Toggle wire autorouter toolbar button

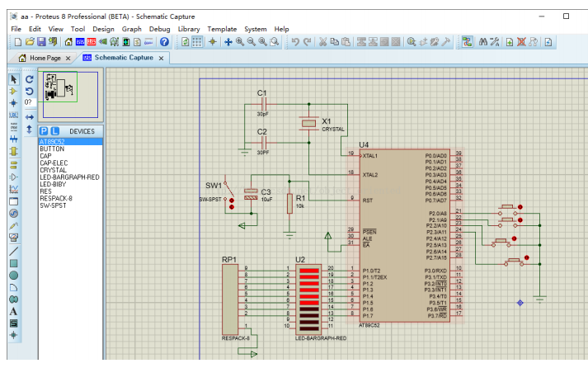pyautogui.click(x=467, y=42)
